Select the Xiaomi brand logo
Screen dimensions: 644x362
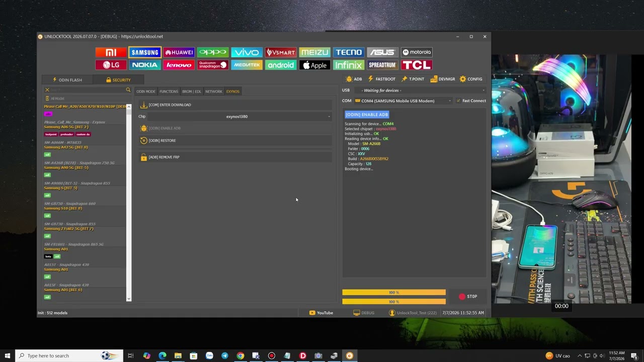point(111,52)
